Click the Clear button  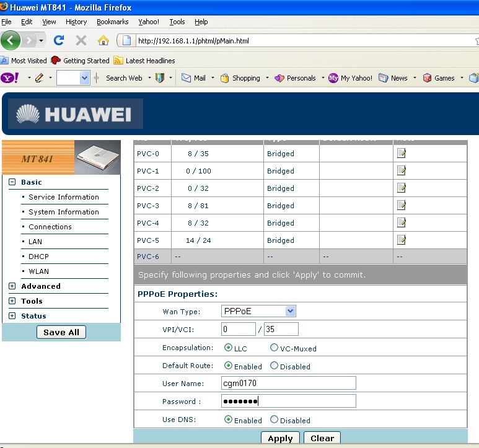(x=322, y=438)
